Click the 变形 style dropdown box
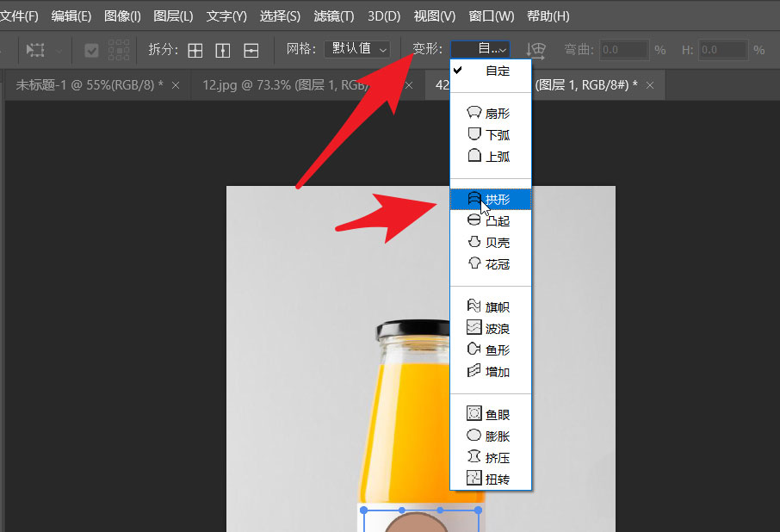The image size is (780, 532). tap(480, 49)
